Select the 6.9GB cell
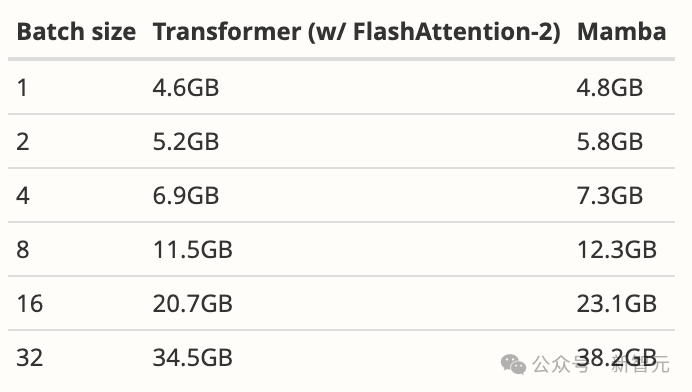The image size is (692, 392). 186,196
